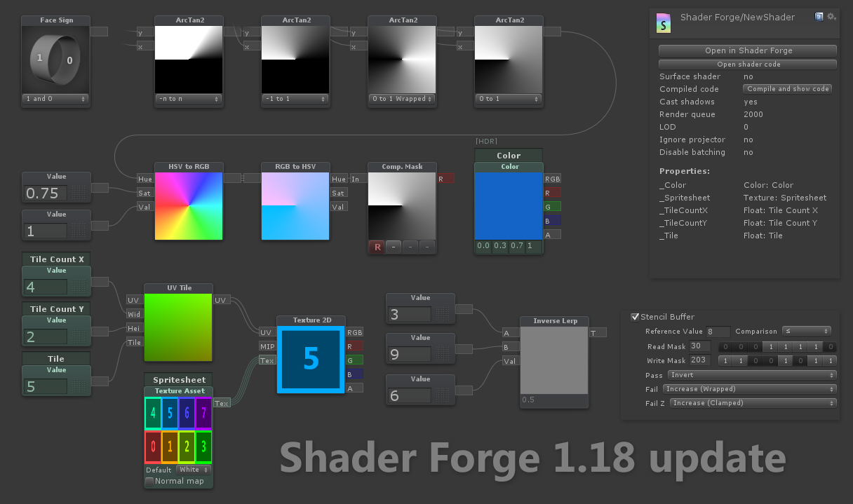Click the NewShader rainbow file icon
The height and width of the screenshot is (504, 853).
tap(663, 23)
